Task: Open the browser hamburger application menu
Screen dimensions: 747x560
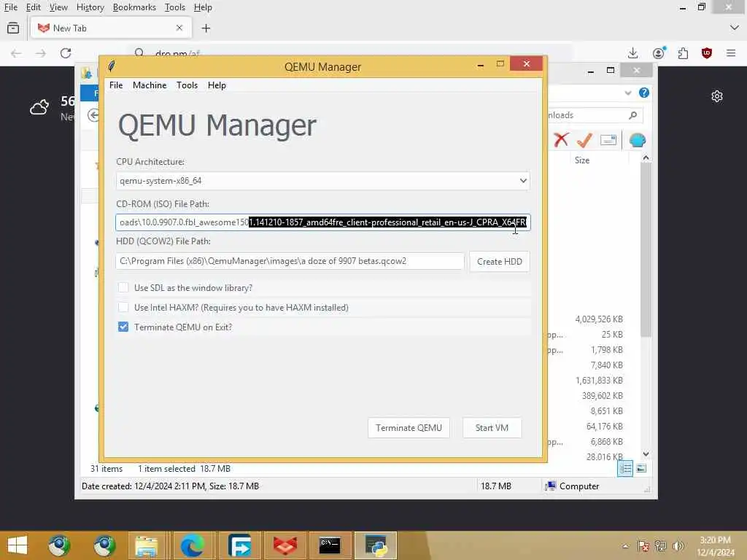Action: (731, 52)
